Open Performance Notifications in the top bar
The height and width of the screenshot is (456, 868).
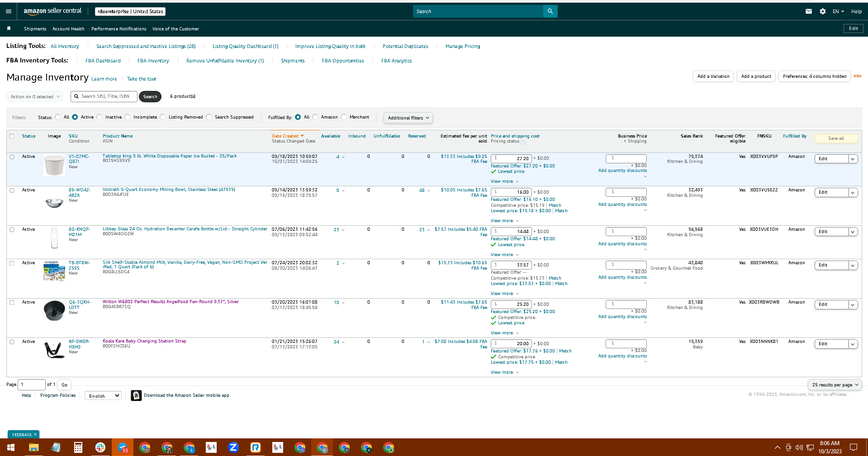pos(119,28)
